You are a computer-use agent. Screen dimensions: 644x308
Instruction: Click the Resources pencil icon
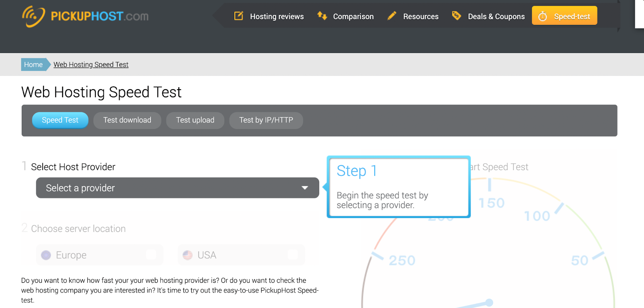[x=392, y=16]
